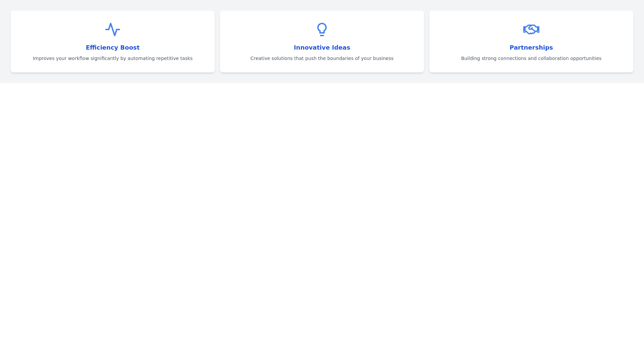Viewport: 644px width, 362px height.
Task: Click the handshake icon
Action: click(x=531, y=29)
